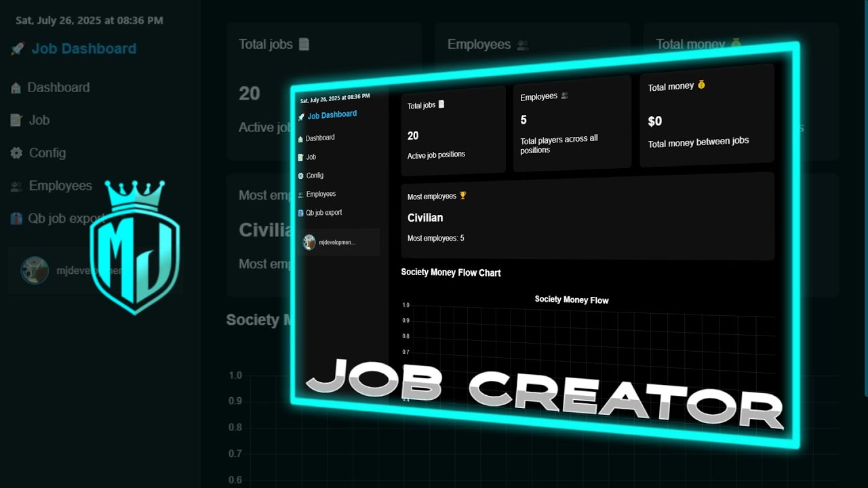Click the Most employees: 5 text in framed panel
Screen dimensions: 868x488
click(435, 239)
